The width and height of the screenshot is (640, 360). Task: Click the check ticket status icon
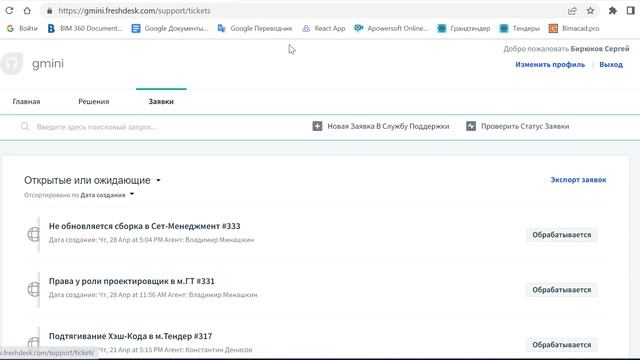[x=471, y=126]
